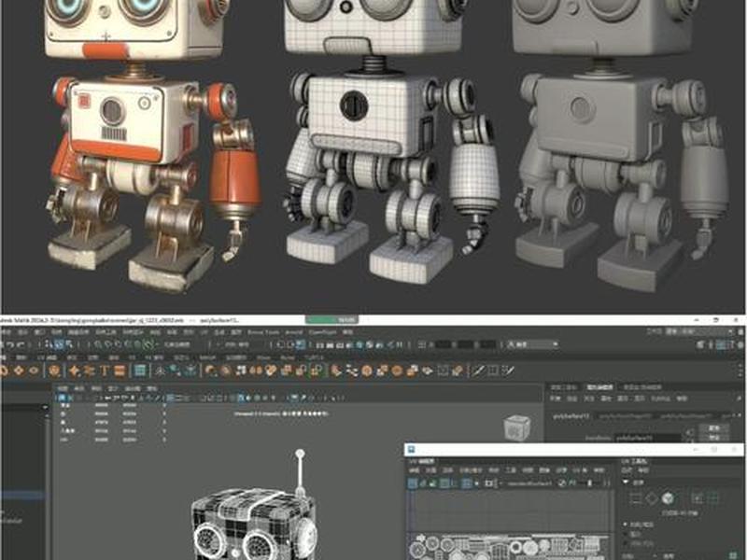747x560 pixels.
Task: Select UV component mode in the UV Toolkit
Action: click(x=697, y=498)
